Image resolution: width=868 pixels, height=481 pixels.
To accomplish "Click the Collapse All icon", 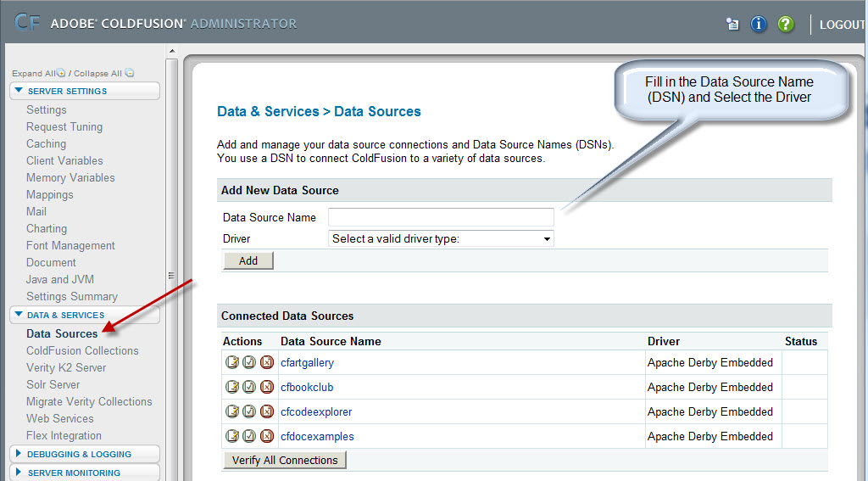I will click(129, 73).
